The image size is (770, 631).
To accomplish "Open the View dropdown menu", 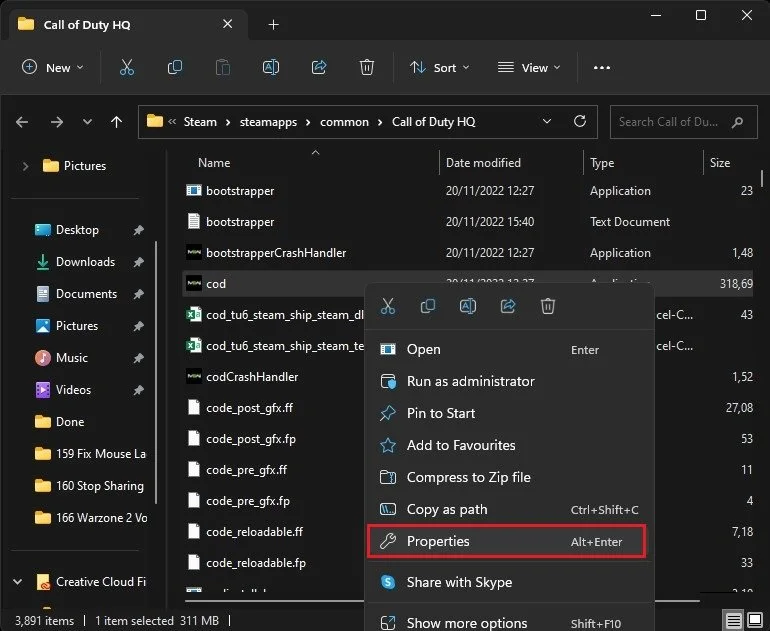I will pos(528,68).
